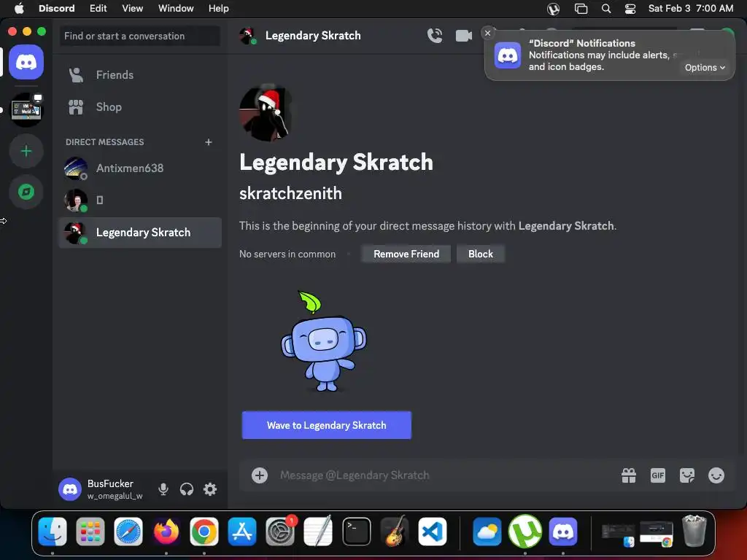
Task: Open App Store from the Dock
Action: 242,532
